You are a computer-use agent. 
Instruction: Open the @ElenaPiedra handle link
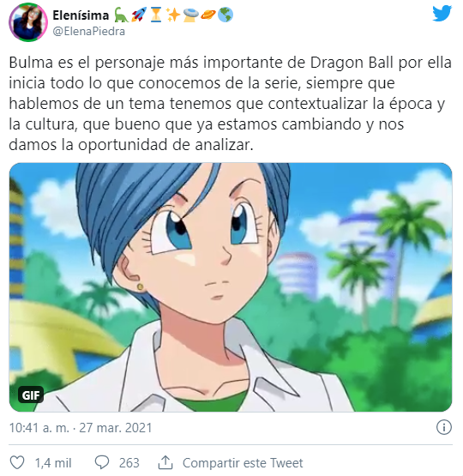tap(88, 31)
